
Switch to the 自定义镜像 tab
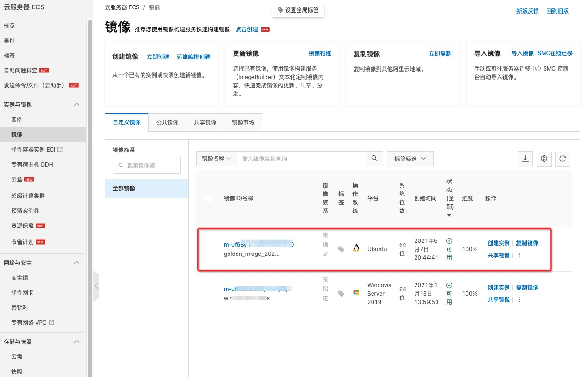click(127, 122)
